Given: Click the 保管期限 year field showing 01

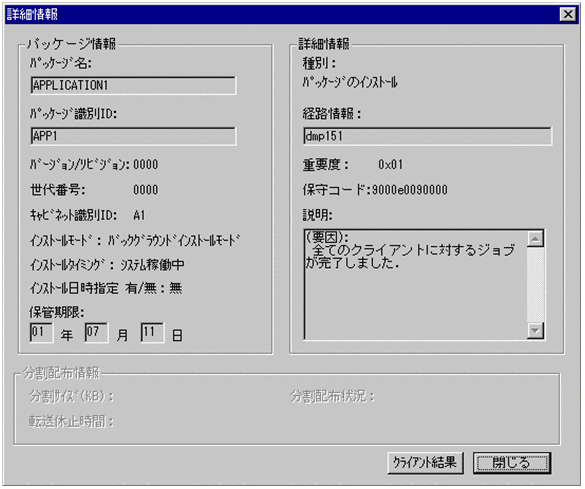Looking at the screenshot, I should point(41,332).
